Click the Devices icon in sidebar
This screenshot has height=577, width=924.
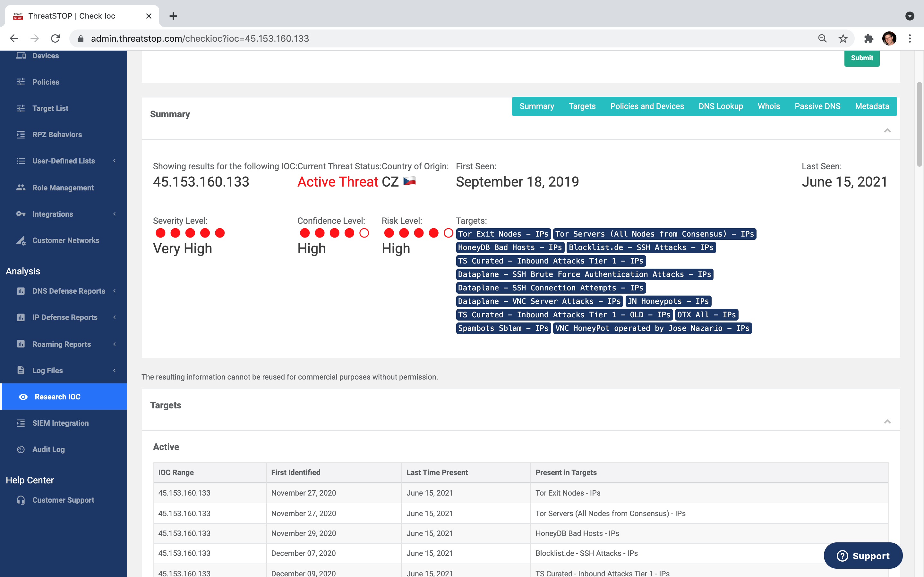[21, 55]
